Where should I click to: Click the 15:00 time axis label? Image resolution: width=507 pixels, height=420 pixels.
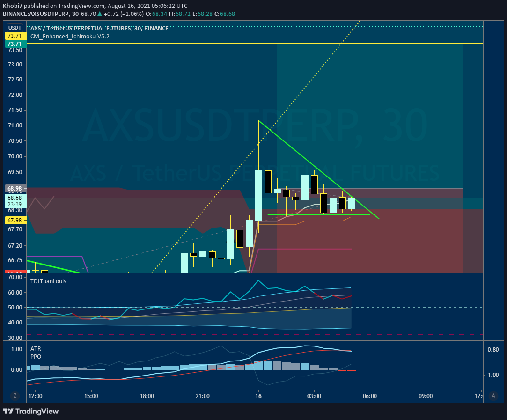pos(91,396)
